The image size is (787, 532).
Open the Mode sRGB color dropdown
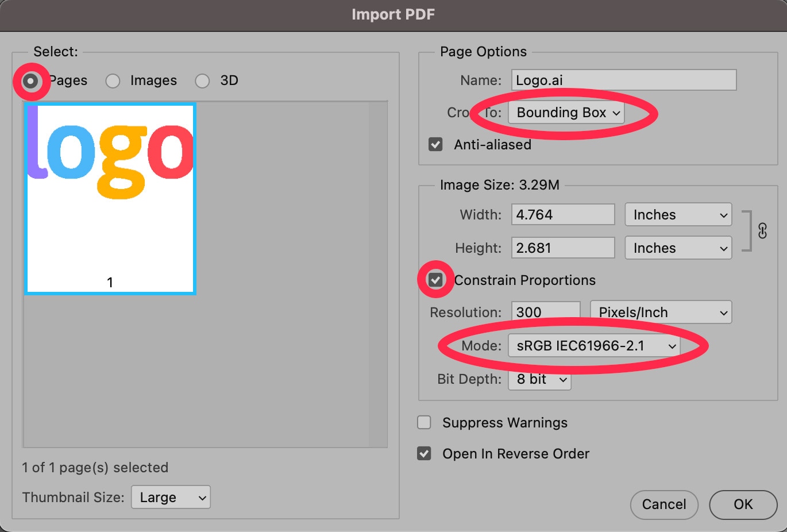pyautogui.click(x=594, y=346)
